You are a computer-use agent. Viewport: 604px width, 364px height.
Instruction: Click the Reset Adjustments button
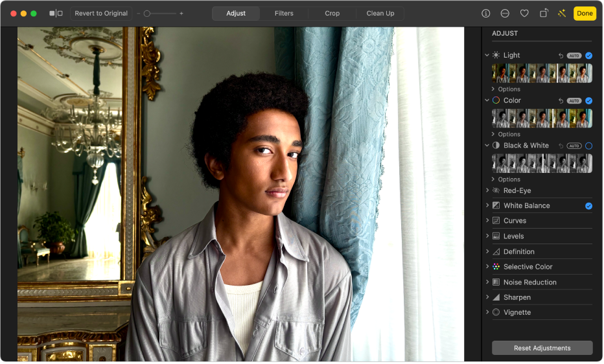(542, 348)
